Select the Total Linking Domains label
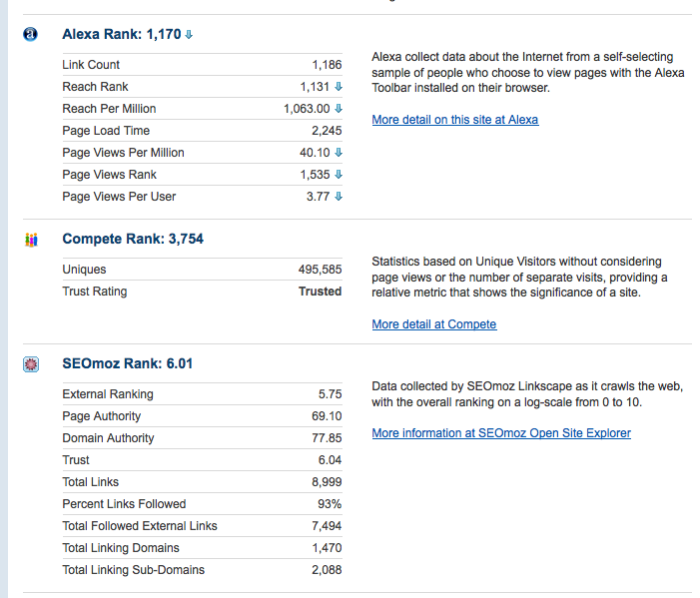This screenshot has height=598, width=700. (x=121, y=548)
